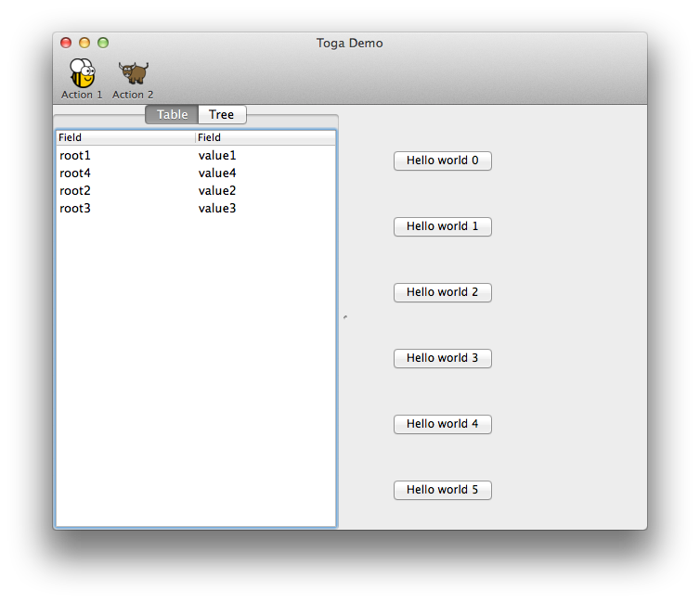Close the Toga Demo window
700x603 pixels.
66,43
